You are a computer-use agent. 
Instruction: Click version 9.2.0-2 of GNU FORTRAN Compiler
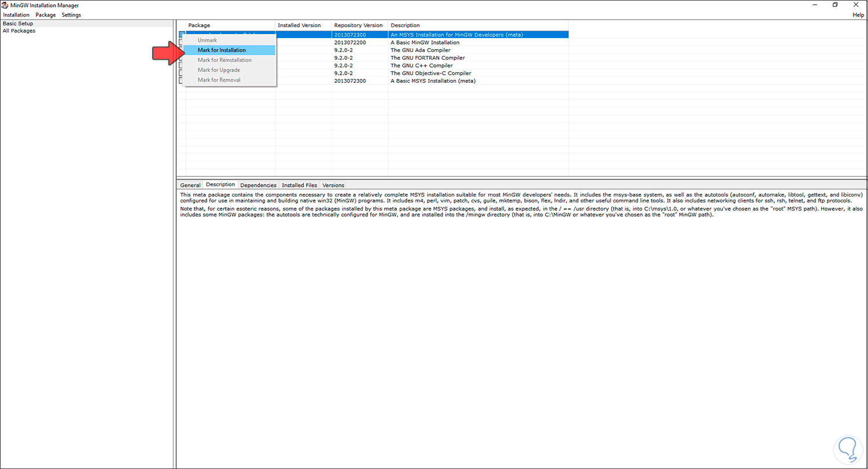[343, 58]
